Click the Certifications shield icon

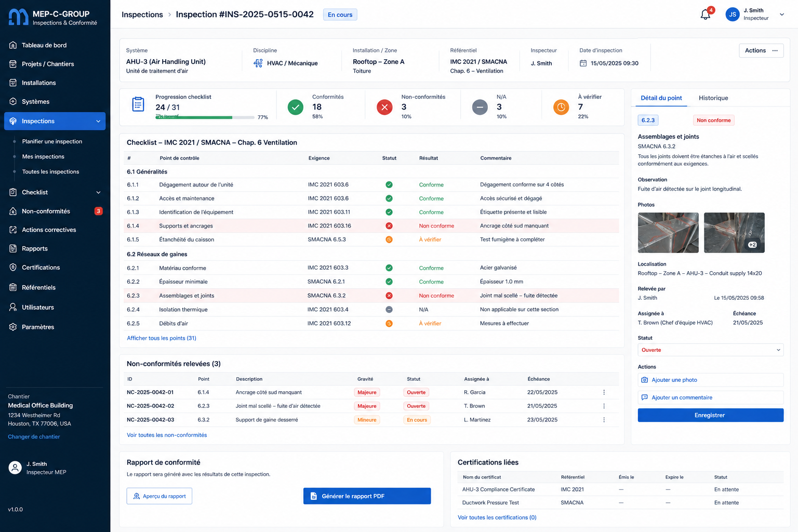[13, 267]
